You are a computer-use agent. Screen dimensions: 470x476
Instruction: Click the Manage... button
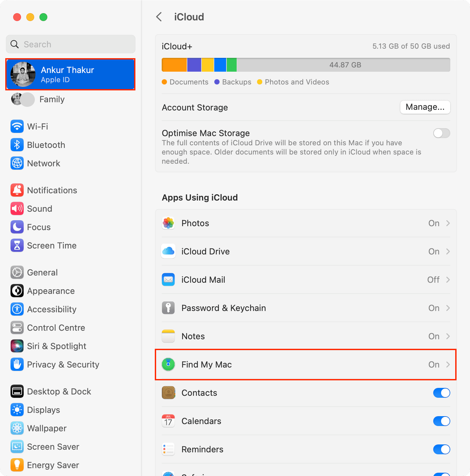[425, 107]
